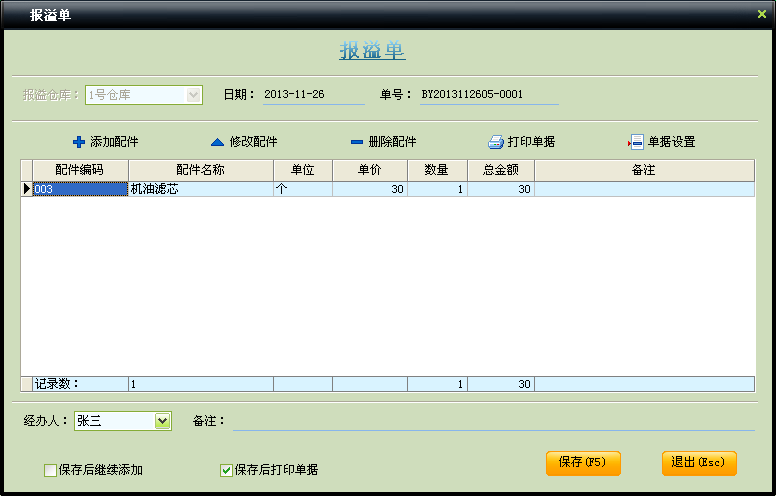Image resolution: width=776 pixels, height=496 pixels.
Task: Click the 单价 column header
Action: tap(370, 170)
